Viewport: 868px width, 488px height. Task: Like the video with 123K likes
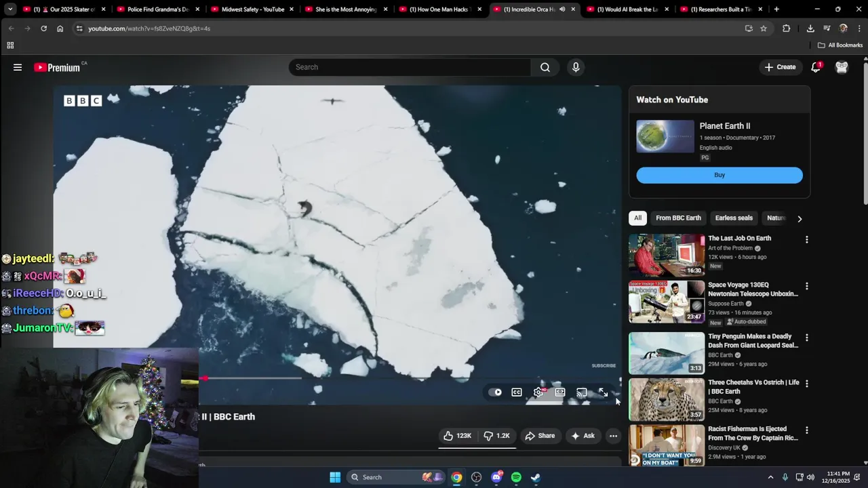pyautogui.click(x=458, y=436)
